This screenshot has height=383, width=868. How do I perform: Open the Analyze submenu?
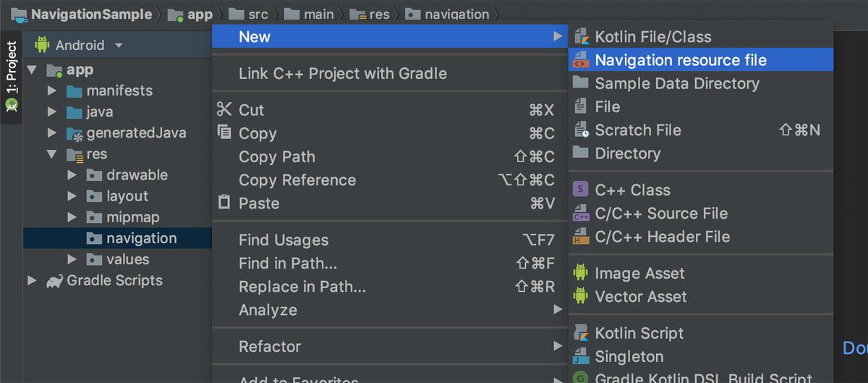coord(390,309)
